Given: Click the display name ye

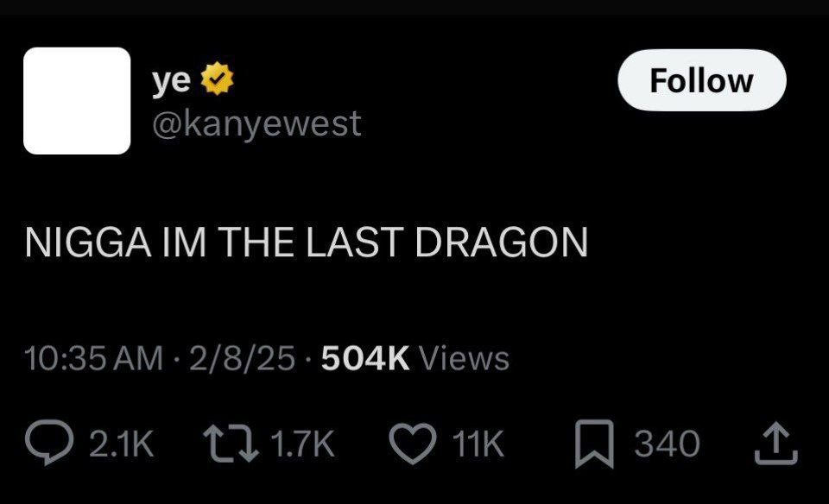Looking at the screenshot, I should (171, 81).
